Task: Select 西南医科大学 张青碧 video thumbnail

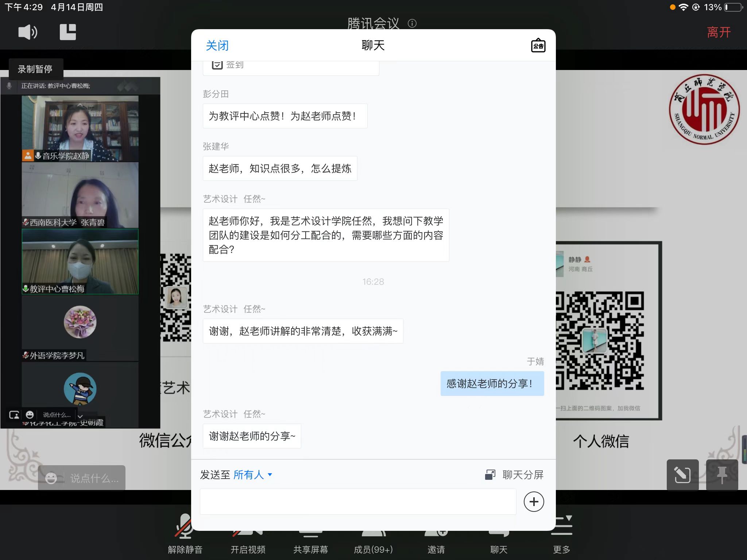Action: (x=80, y=195)
